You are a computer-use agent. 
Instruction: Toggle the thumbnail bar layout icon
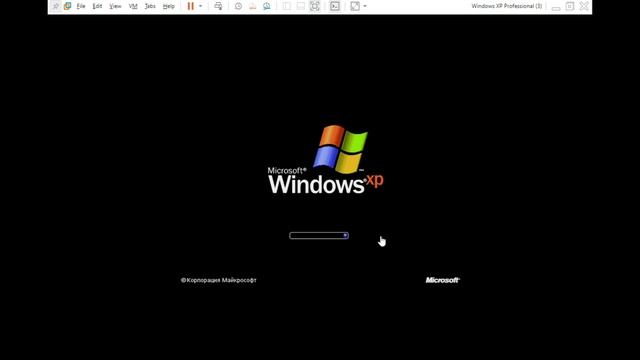tap(301, 6)
